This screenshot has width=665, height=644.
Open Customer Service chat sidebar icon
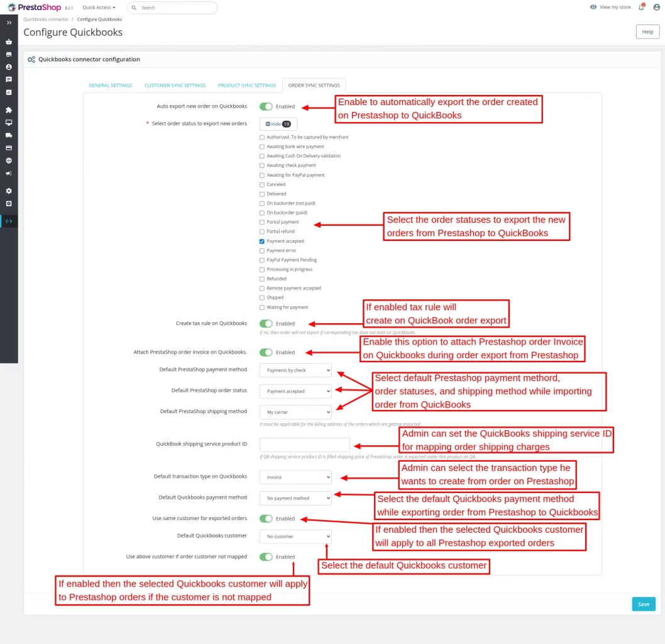pyautogui.click(x=9, y=79)
